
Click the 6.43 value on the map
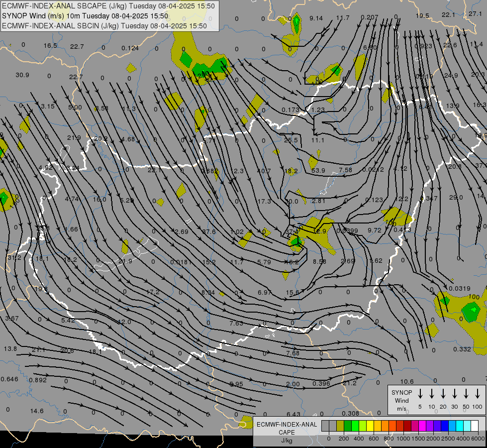tap(293, 415)
